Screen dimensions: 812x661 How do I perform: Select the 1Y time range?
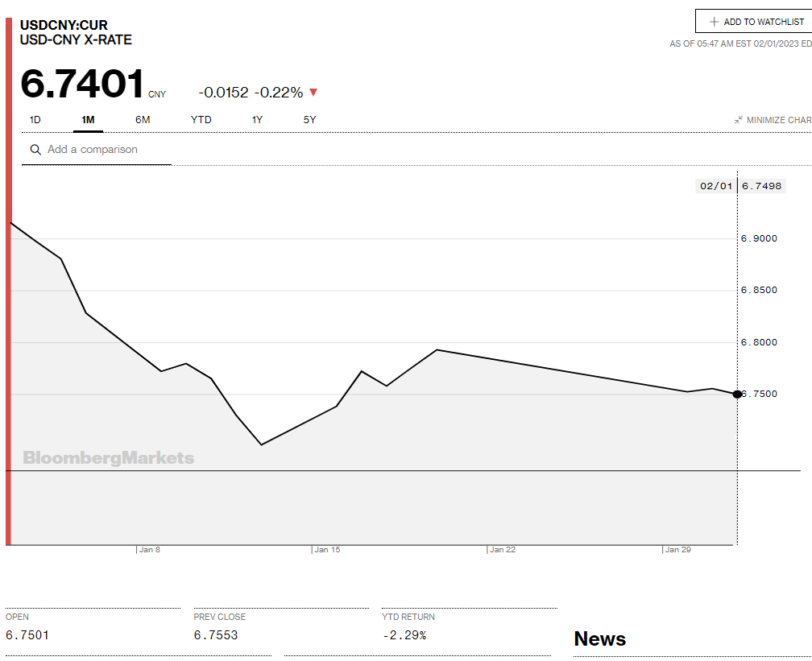[257, 120]
